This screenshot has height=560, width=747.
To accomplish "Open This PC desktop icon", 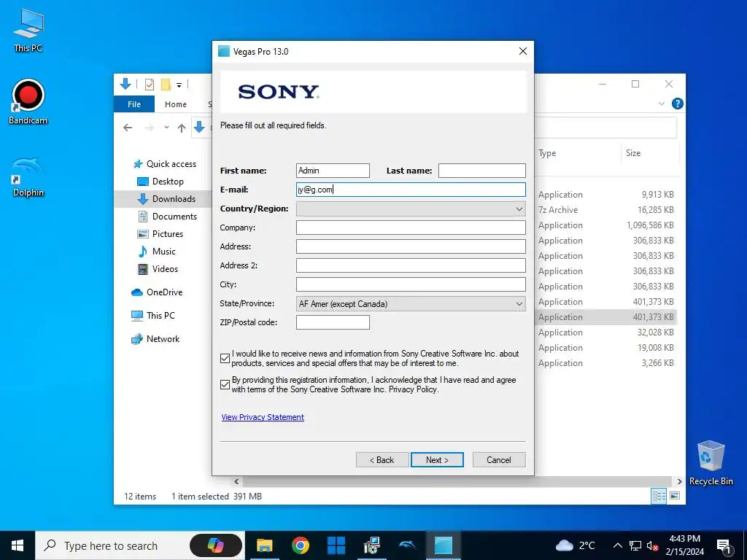I will 28,30.
